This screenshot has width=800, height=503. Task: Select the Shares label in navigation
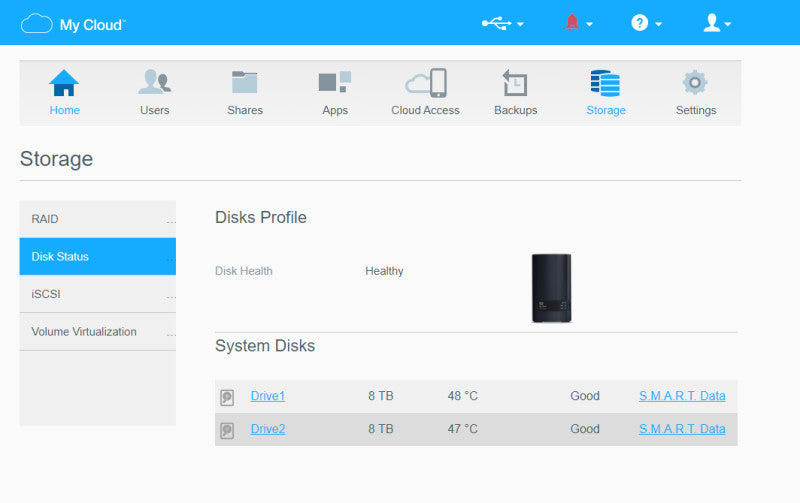tap(245, 110)
